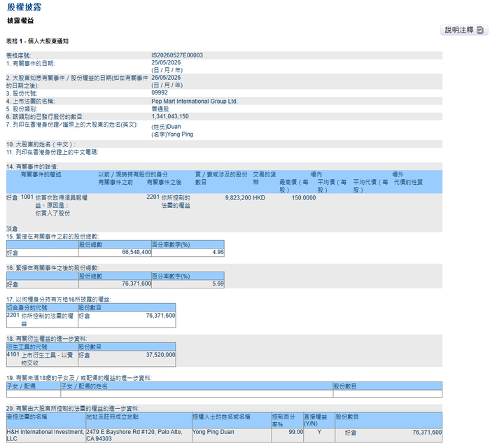The width and height of the screenshot is (490, 448).
Task: Select awareness date 26/05/2026
Action: coord(166,78)
